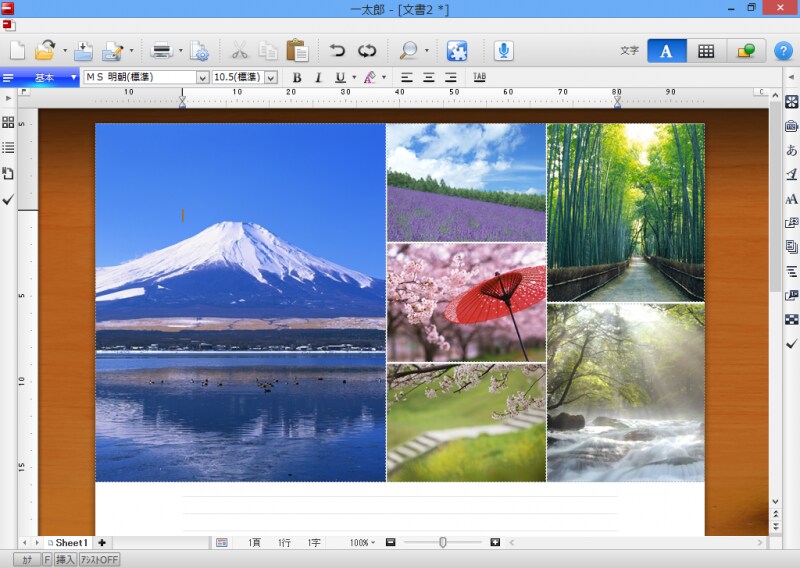
Task: Open a file with the folder icon
Action: tap(45, 51)
